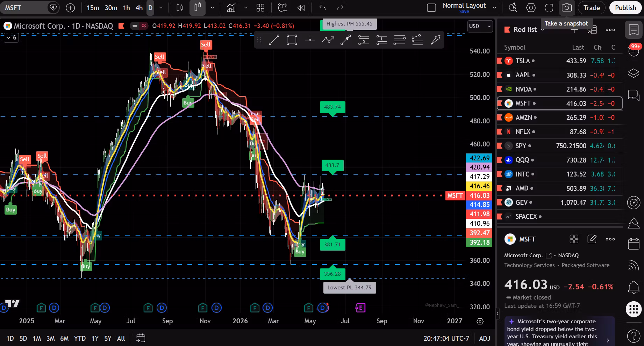The height and width of the screenshot is (346, 644).
Task: Open the Alerts bell icon in sidebar
Action: tap(634, 287)
